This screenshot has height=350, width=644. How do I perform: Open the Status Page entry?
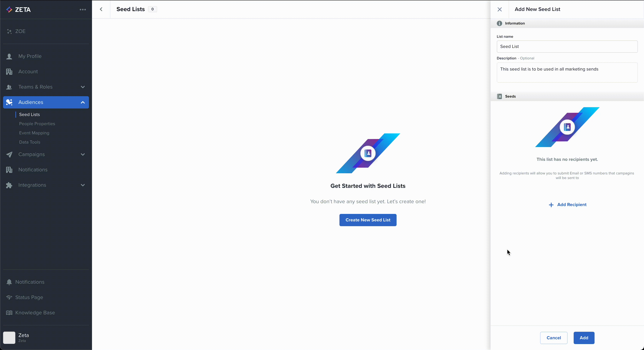29,297
